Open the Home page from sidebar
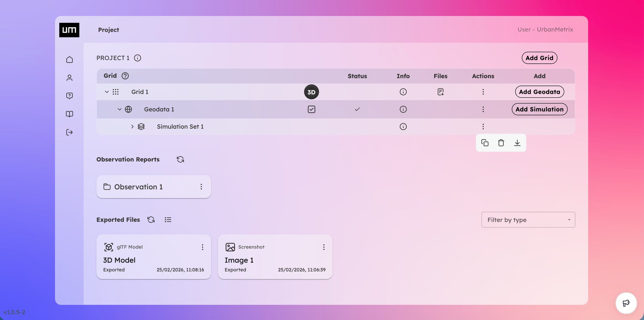 tap(70, 60)
